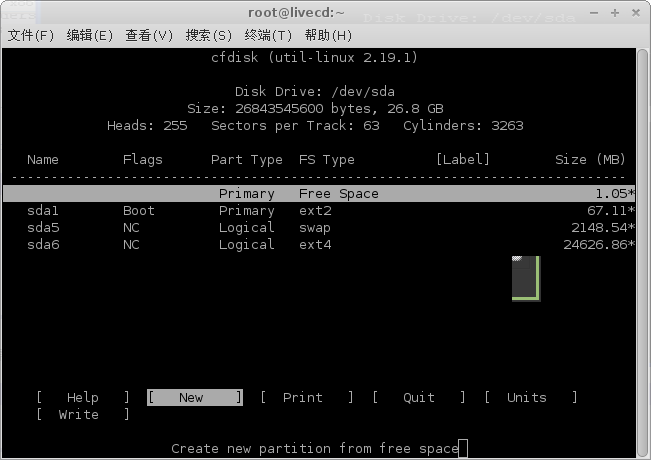Minimize the terminal window
The width and height of the screenshot is (651, 460).
[x=594, y=13]
